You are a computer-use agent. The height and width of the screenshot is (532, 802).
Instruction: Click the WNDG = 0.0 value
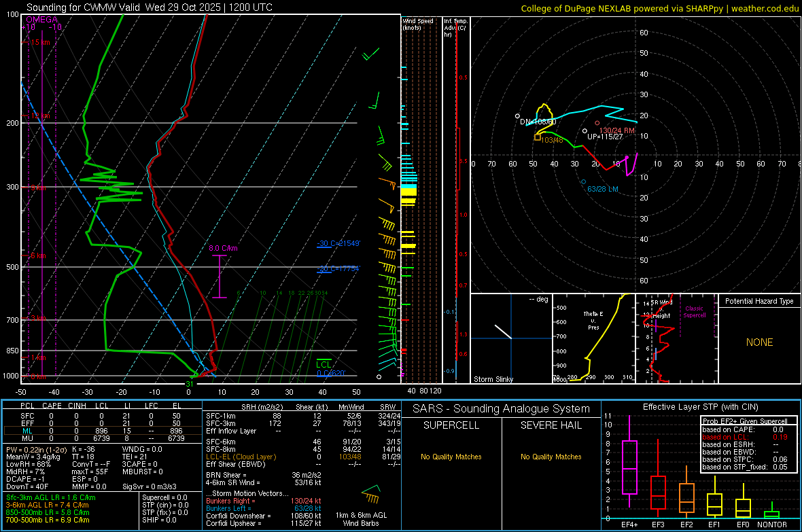142,449
